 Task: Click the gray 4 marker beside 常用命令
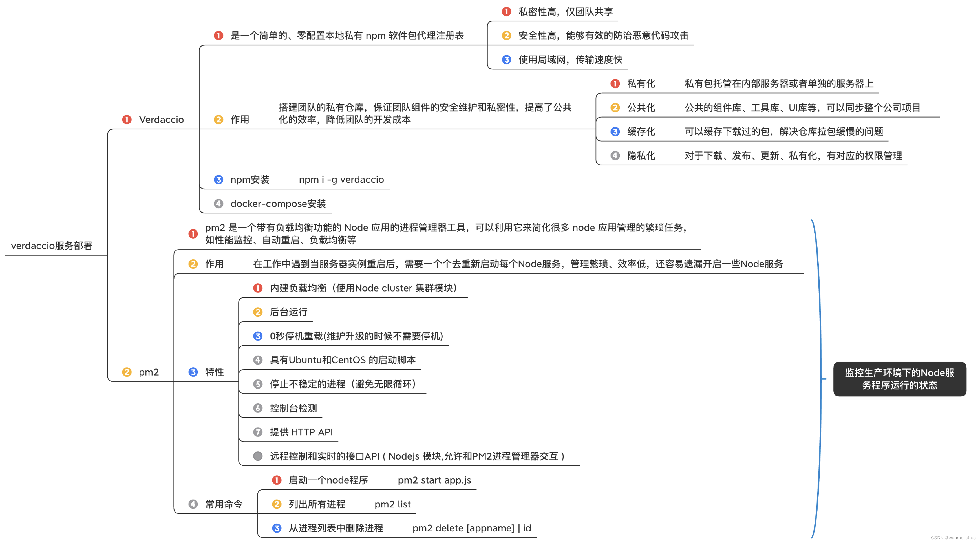click(193, 504)
